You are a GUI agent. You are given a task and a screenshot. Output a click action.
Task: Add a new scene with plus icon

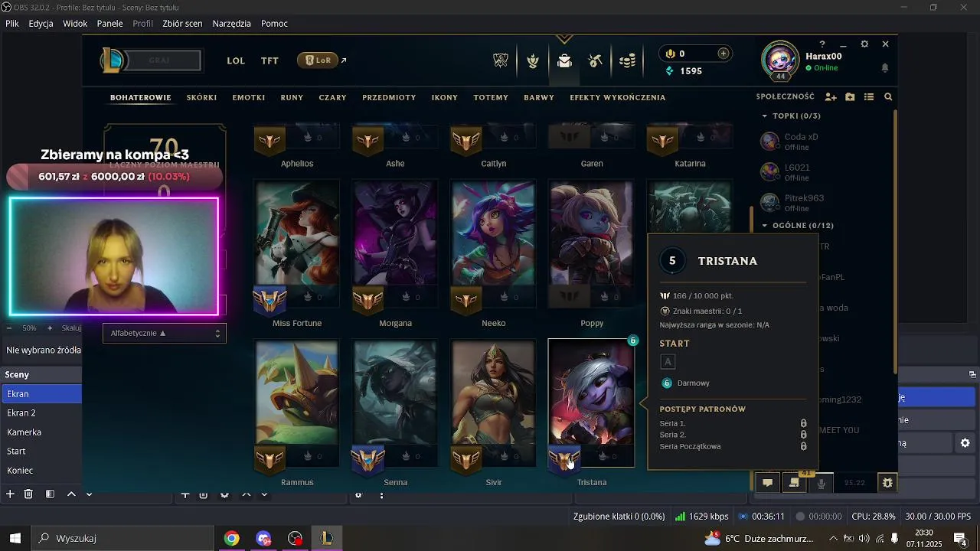coord(10,494)
